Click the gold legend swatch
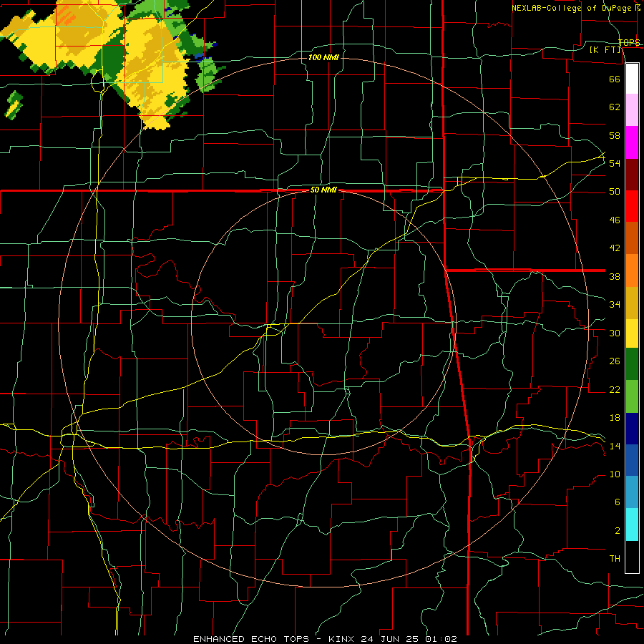Viewport: 644px width, 644px height. pyautogui.click(x=632, y=303)
